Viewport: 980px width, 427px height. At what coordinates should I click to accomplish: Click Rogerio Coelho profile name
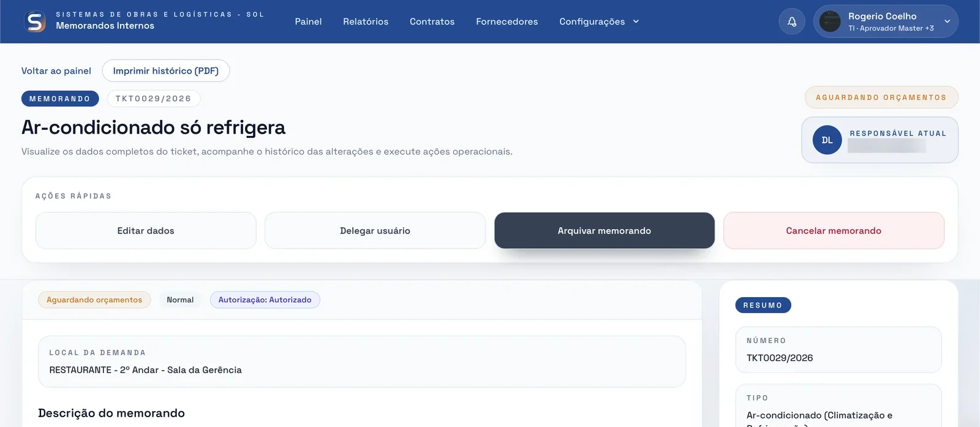coord(882,17)
